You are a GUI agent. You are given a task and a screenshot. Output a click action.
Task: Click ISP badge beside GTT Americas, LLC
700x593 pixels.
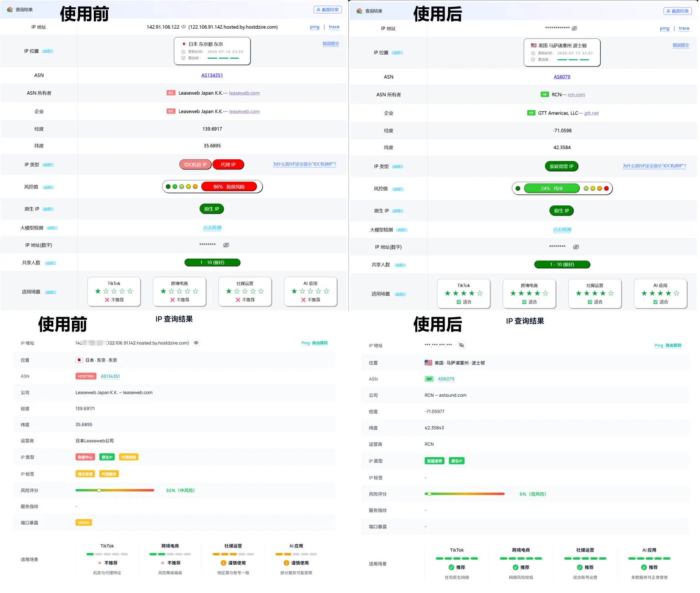[531, 113]
